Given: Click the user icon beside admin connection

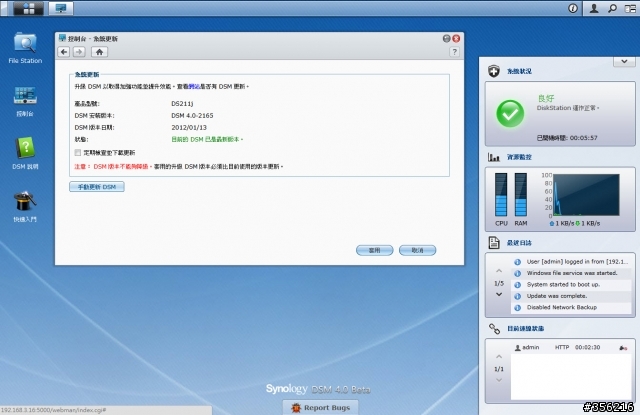Looking at the screenshot, I should coord(518,348).
